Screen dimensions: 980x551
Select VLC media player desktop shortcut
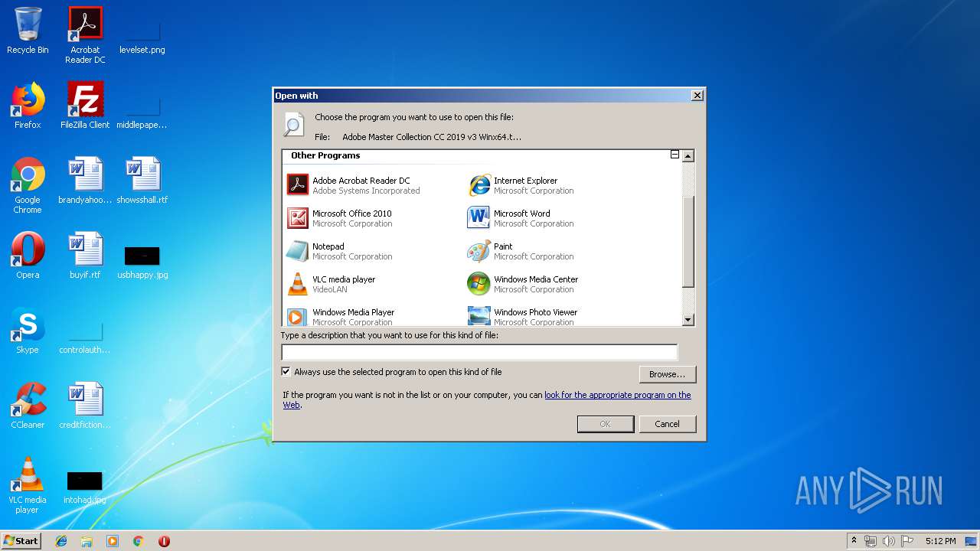tap(28, 485)
